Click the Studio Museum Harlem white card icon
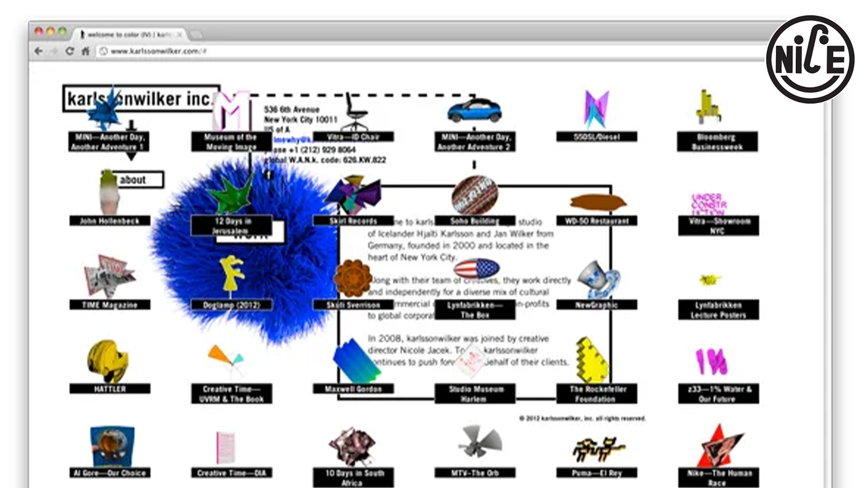 coord(470,361)
